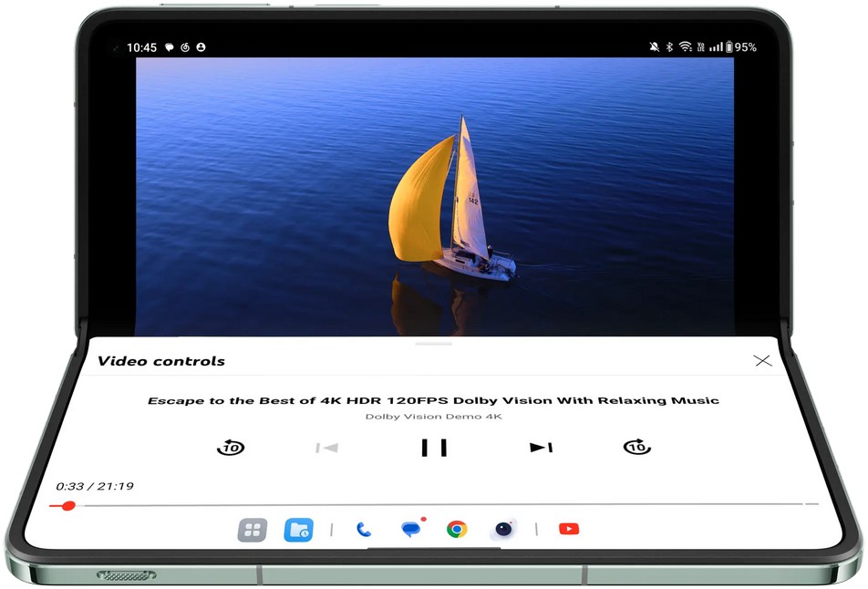Tap the sailboat video preview

click(434, 196)
